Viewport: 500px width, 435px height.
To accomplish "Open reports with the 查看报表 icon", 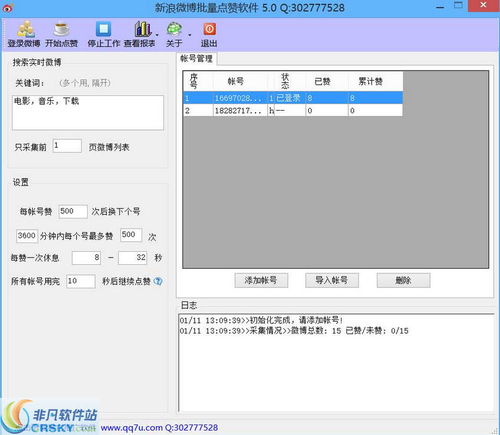I will (x=140, y=34).
